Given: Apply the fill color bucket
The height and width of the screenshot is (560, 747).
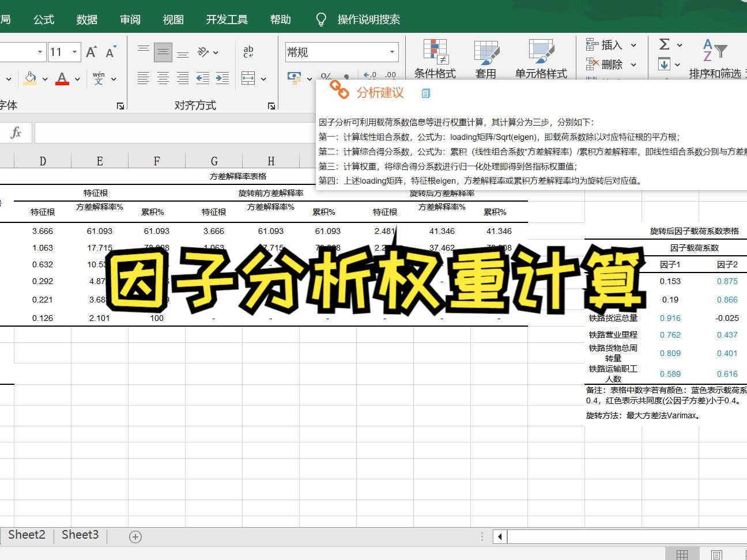Looking at the screenshot, I should 30,78.
